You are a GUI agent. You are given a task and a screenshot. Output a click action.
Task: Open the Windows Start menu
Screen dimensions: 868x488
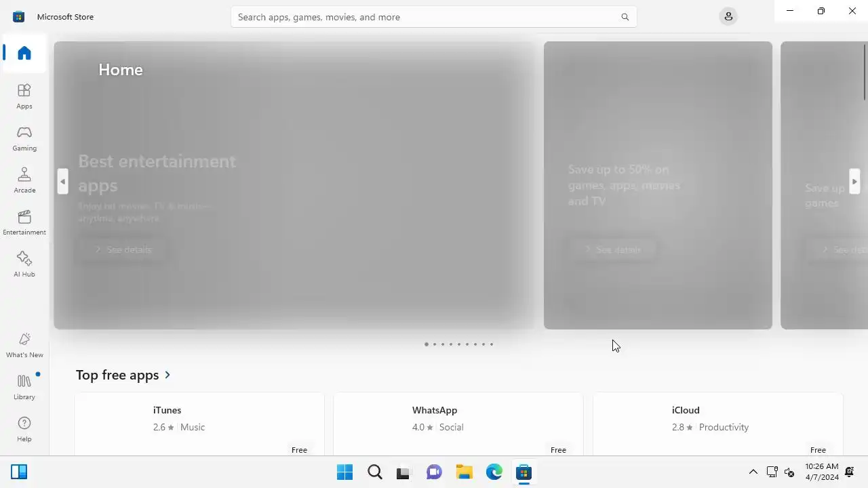(x=344, y=472)
